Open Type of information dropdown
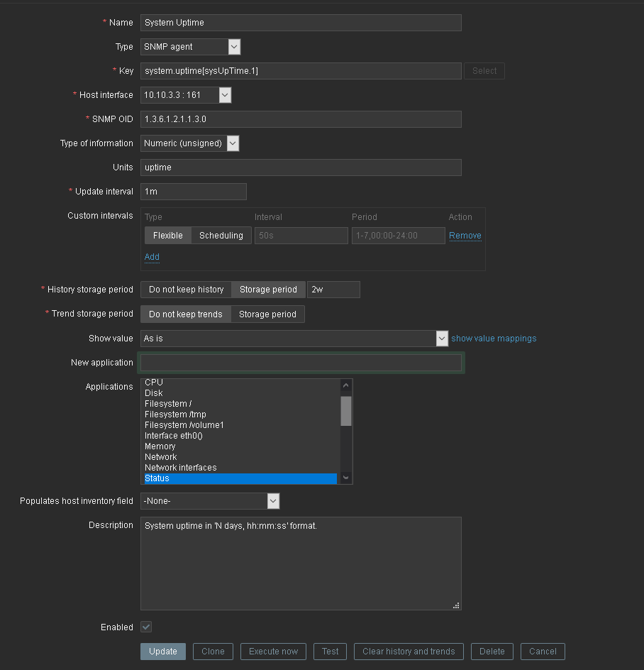Viewport: 644px width, 670px height. click(189, 143)
